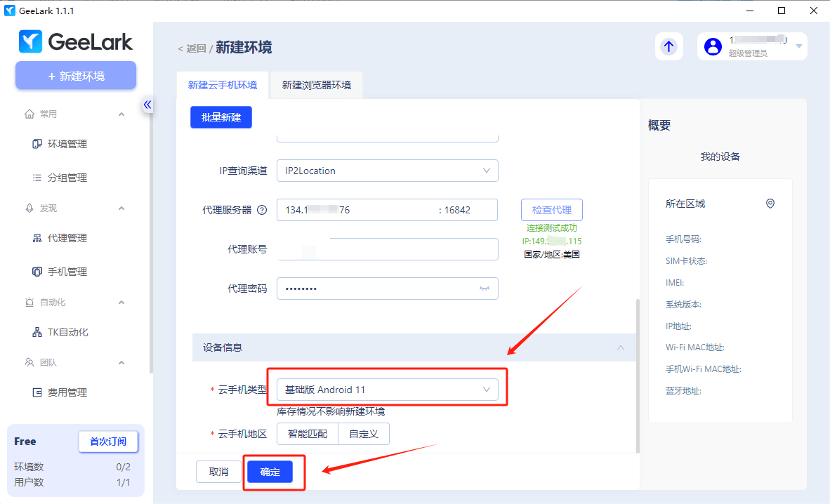Select 自定义 for cloud phone region
This screenshot has width=830, height=504.
[x=363, y=433]
